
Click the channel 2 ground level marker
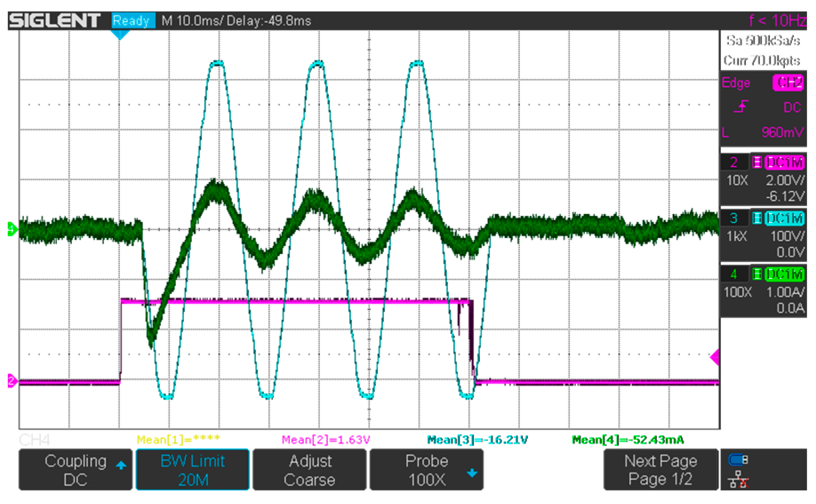coord(12,381)
